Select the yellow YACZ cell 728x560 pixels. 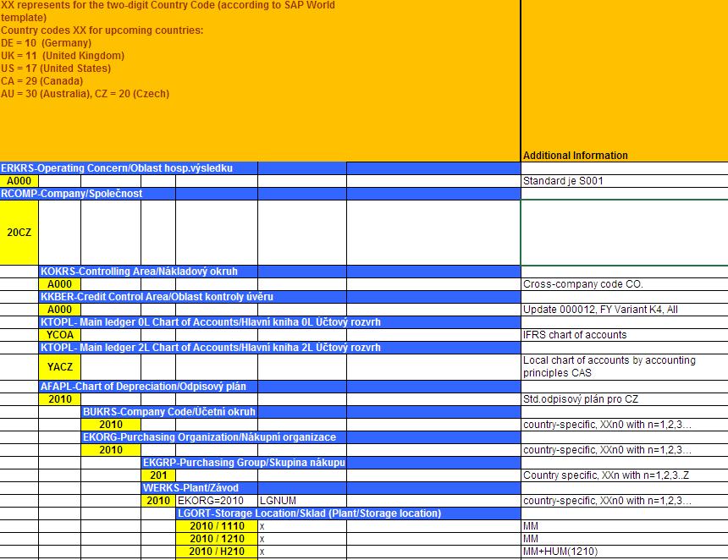pyautogui.click(x=59, y=367)
